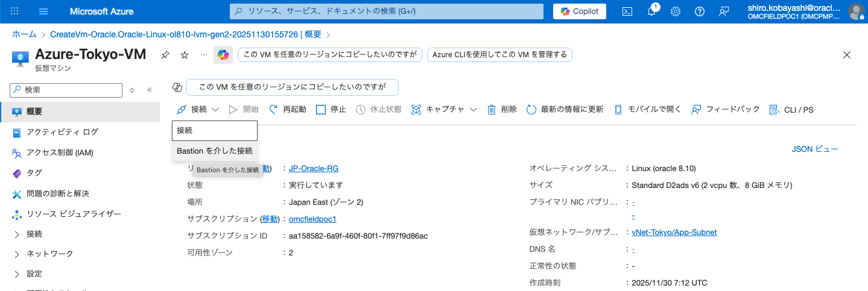
Task: Select 接続 in the open dropdown menu
Action: click(x=215, y=130)
